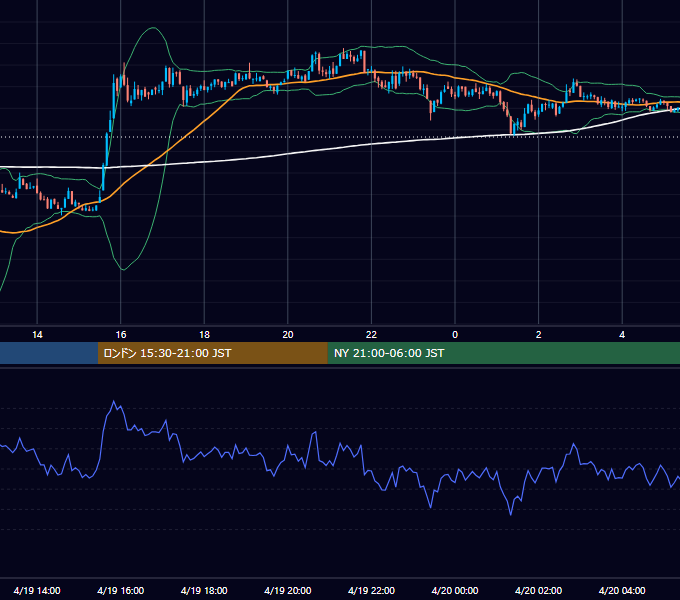Viewport: 680px width, 600px height.
Task: Click the 14 hour label on price chart axis
Action: click(37, 335)
